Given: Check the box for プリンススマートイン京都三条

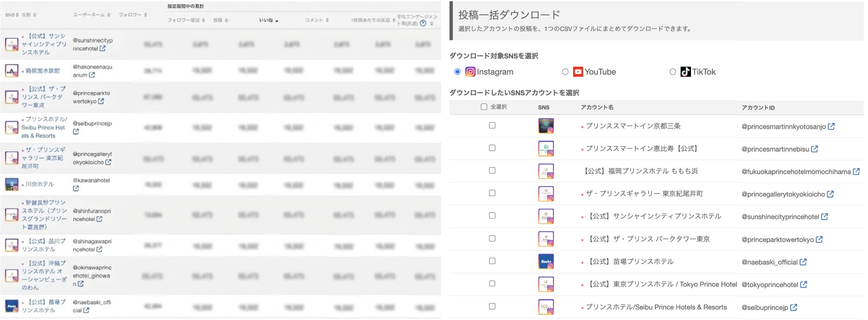Looking at the screenshot, I should pos(492,126).
